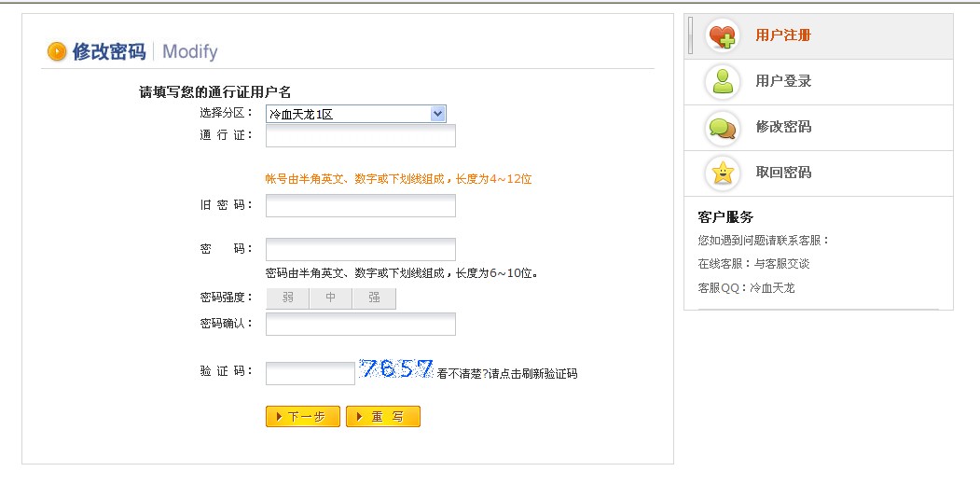Open 用户注册 in the side menu

tap(783, 35)
